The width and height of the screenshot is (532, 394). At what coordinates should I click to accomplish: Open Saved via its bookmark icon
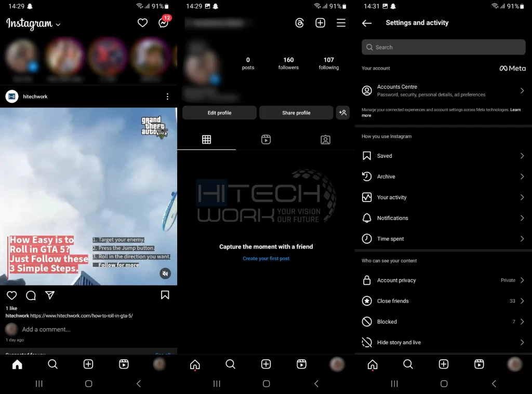[367, 156]
